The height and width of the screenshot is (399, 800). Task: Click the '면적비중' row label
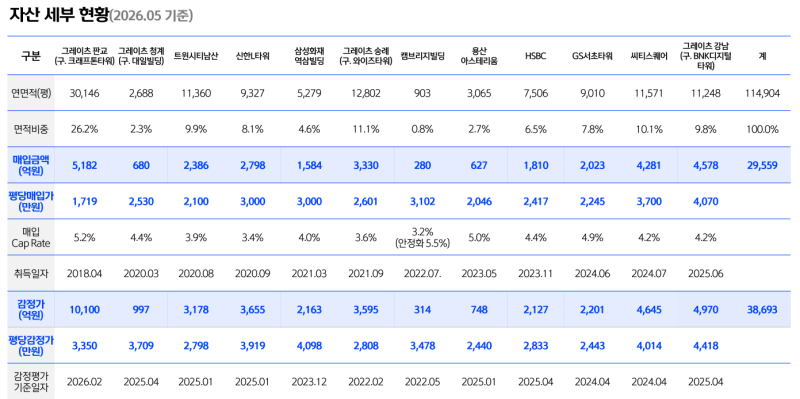point(31,129)
